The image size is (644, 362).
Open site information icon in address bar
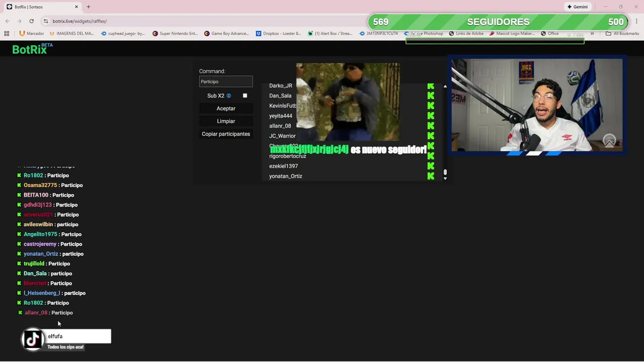click(x=46, y=21)
